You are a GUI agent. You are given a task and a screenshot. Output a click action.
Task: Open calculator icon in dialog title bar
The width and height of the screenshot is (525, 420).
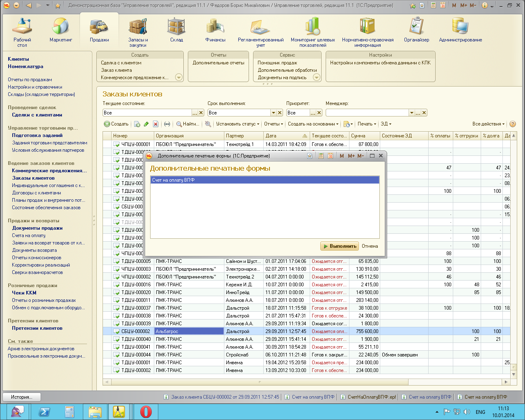[x=321, y=156]
